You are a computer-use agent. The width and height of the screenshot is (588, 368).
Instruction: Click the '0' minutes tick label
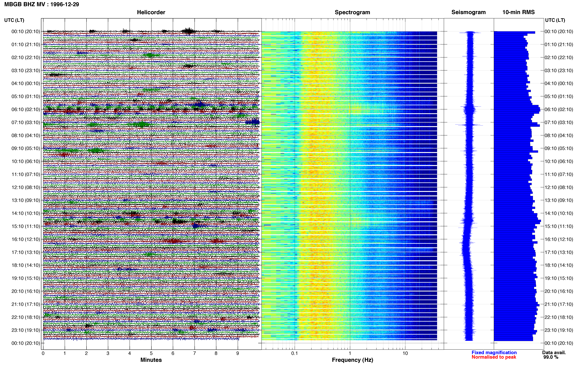tap(43, 353)
